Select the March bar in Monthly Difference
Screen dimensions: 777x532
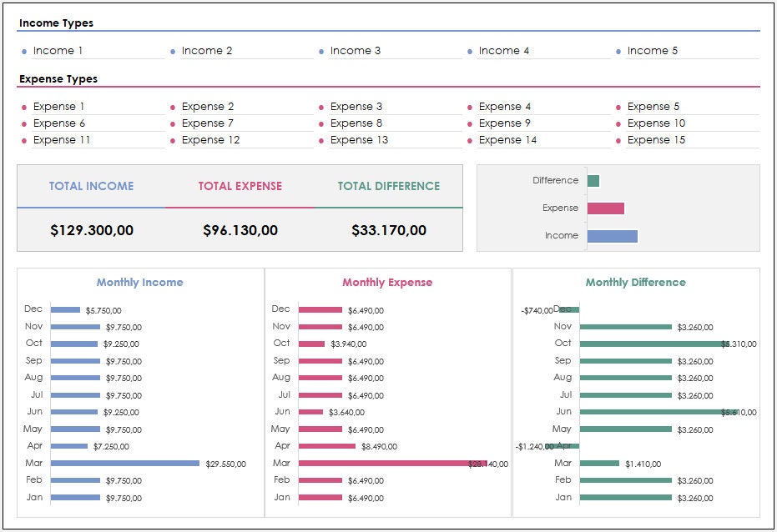coord(599,464)
